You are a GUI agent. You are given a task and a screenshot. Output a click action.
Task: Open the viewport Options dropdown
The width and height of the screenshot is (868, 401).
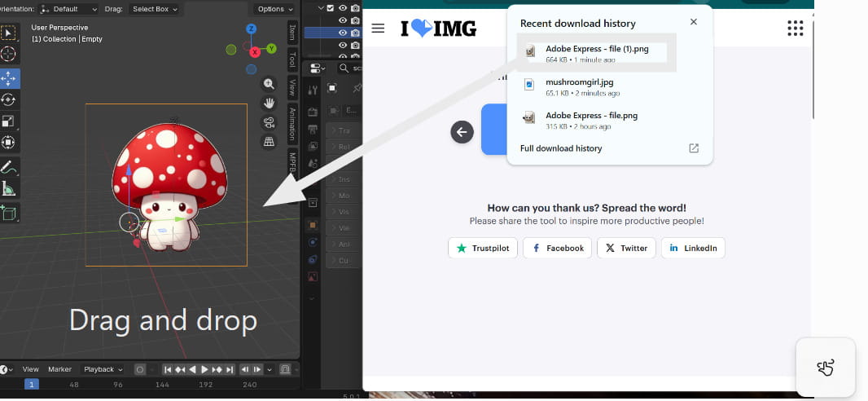coord(274,9)
